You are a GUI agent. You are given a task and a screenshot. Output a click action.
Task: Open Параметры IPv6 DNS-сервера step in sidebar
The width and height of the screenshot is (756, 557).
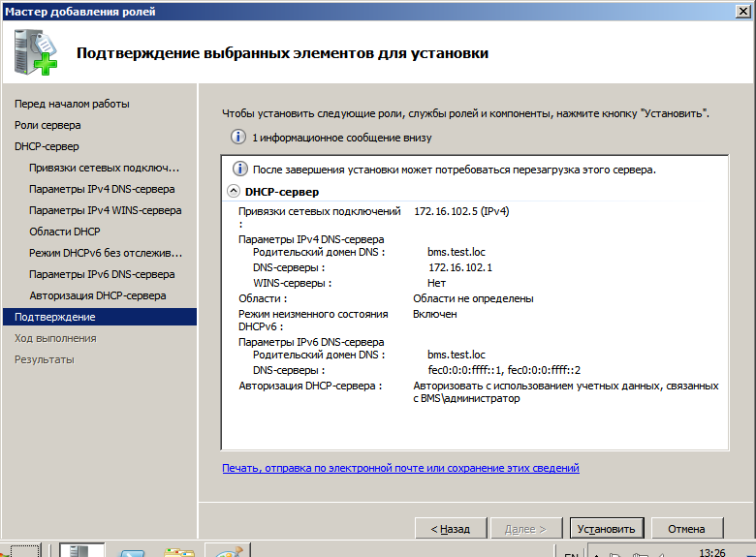pos(102,274)
